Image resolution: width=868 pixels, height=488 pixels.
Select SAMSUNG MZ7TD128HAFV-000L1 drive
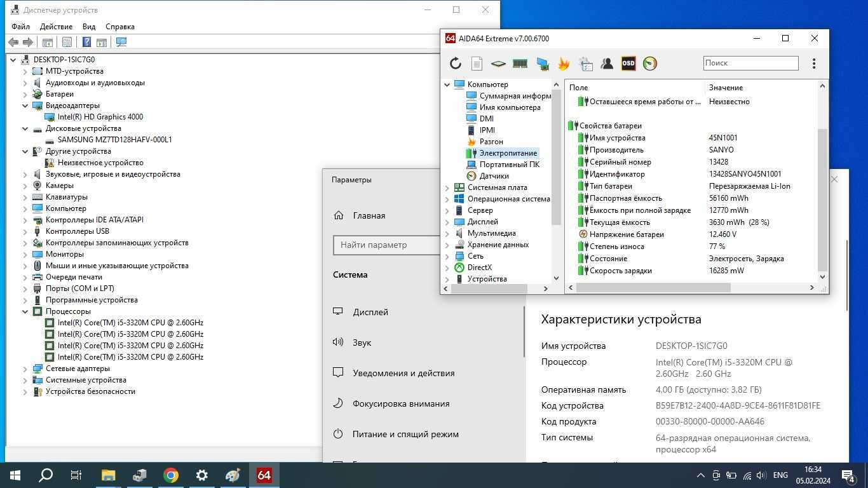point(114,140)
